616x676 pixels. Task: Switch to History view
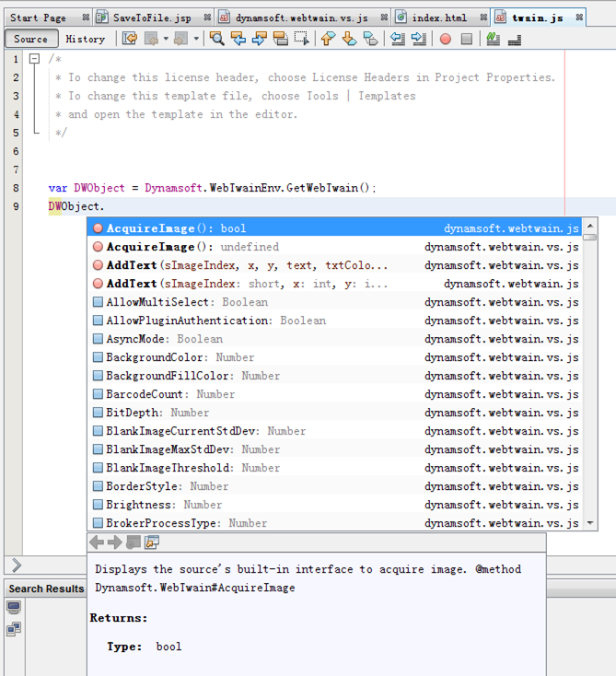point(85,39)
